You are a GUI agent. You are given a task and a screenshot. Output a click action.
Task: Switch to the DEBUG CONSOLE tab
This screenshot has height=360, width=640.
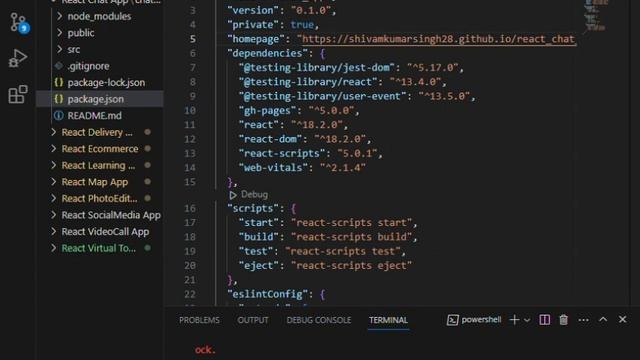[319, 320]
